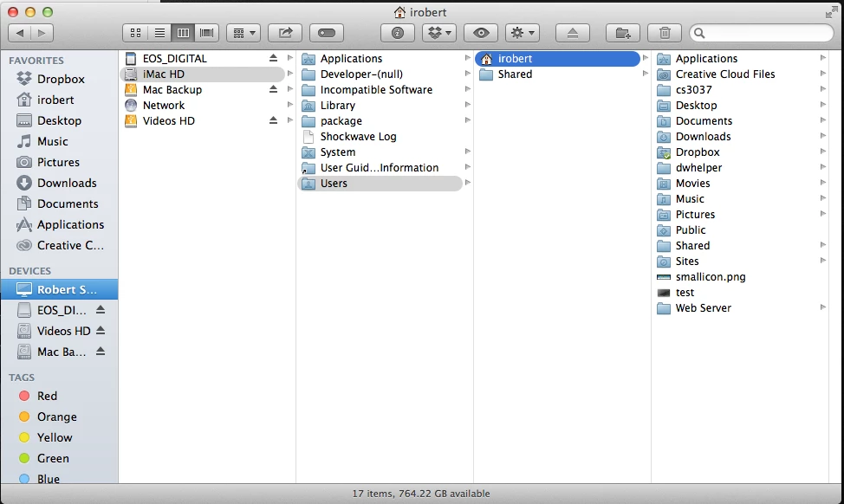Go forward with the right arrow button
Viewport: 844px width, 504px height.
(42, 34)
